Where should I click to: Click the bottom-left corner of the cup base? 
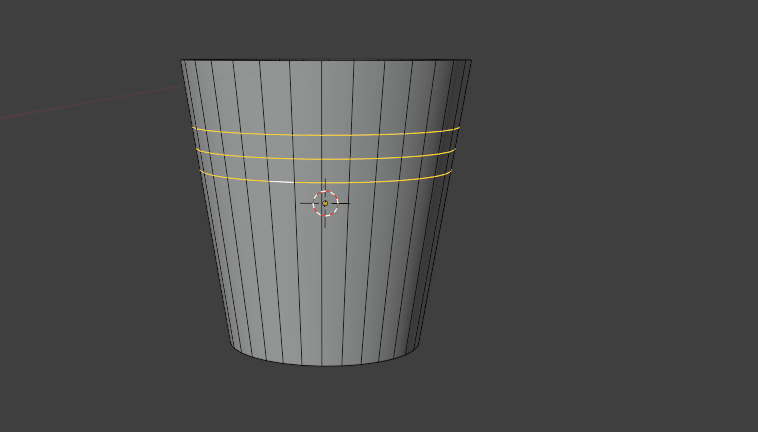tap(233, 347)
